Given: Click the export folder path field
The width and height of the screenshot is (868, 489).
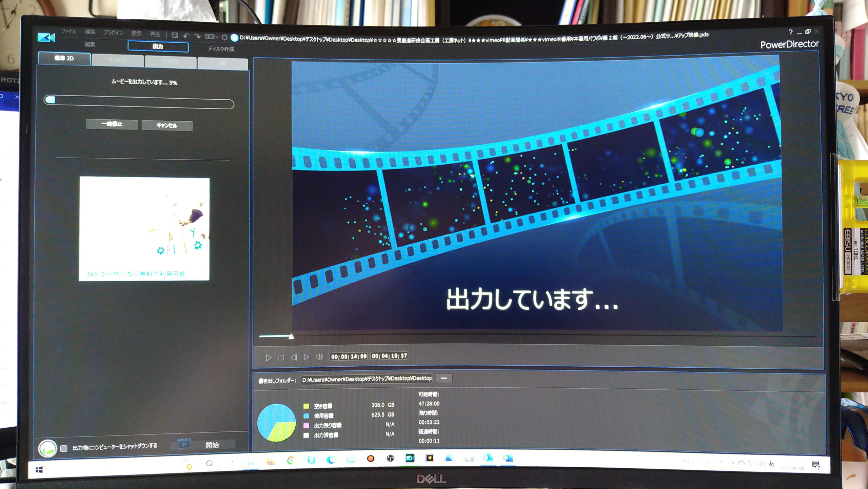Looking at the screenshot, I should tap(367, 379).
